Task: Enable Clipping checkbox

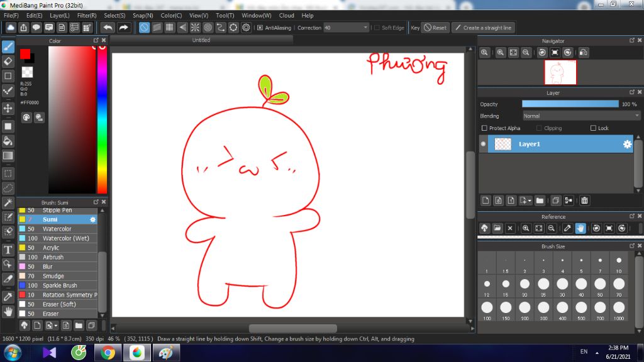Action: click(x=539, y=128)
